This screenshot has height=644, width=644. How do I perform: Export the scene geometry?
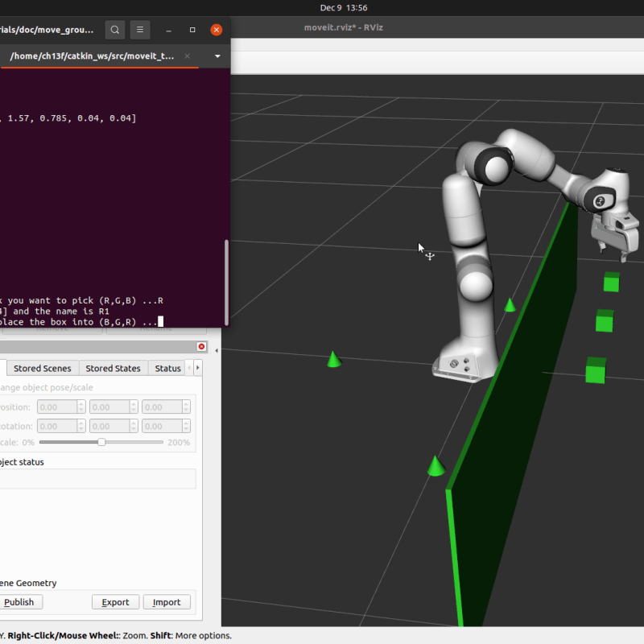[x=115, y=602]
